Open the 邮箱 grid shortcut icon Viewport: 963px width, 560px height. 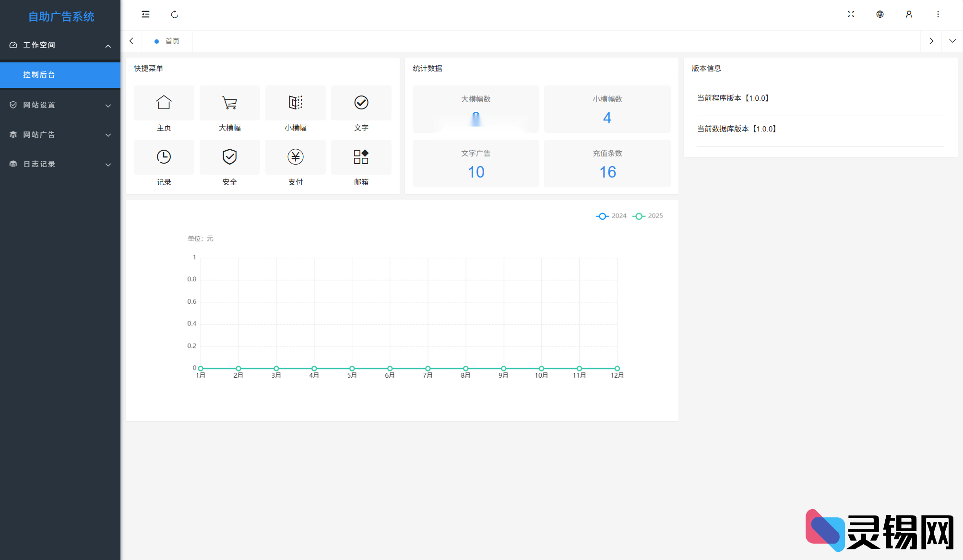click(x=361, y=157)
